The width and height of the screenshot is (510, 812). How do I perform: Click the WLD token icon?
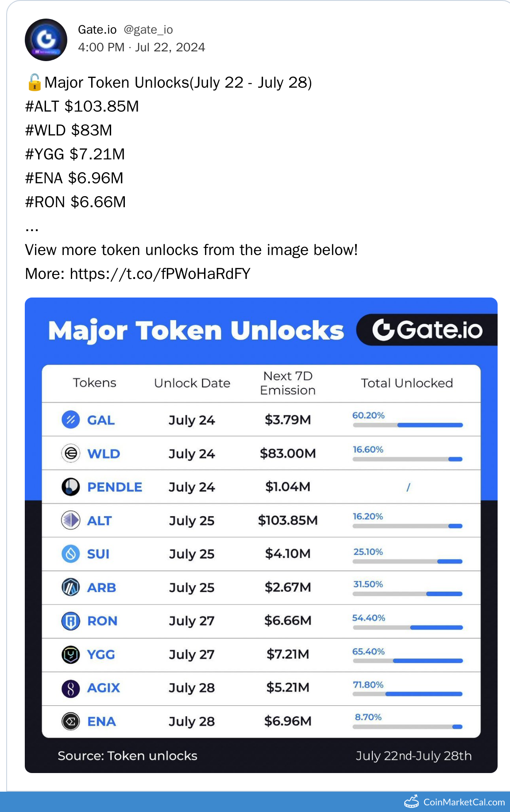coord(70,453)
